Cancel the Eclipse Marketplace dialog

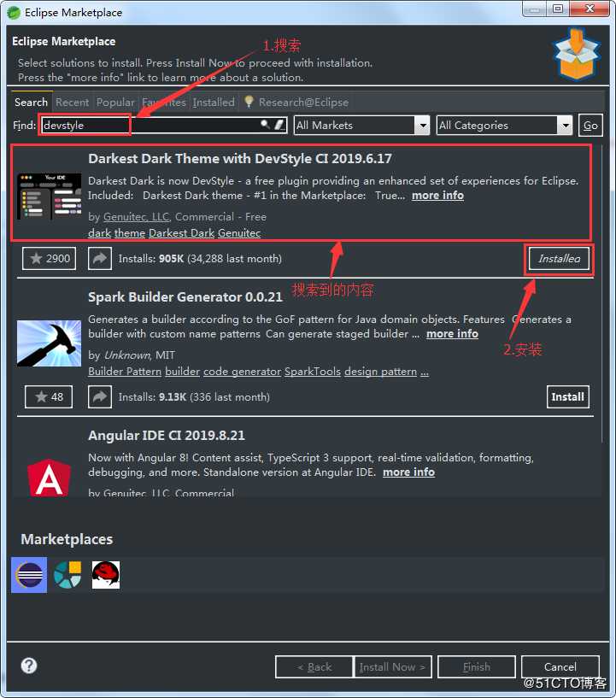pyautogui.click(x=560, y=667)
